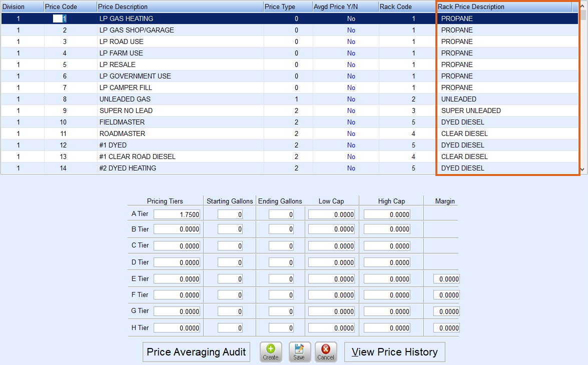Click the UNLEADED rack description cell
The width and height of the screenshot is (588, 365).
[x=508, y=99]
